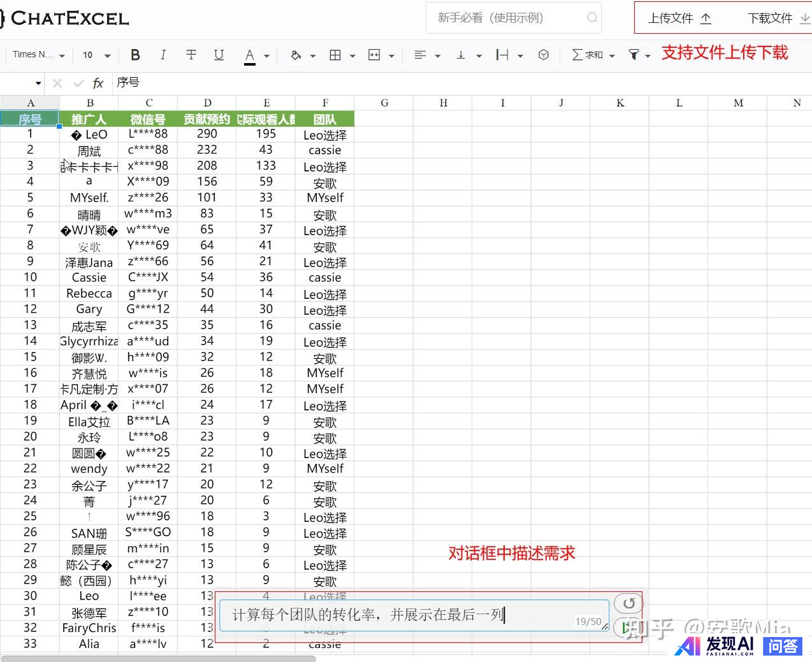Select column A header

point(30,103)
